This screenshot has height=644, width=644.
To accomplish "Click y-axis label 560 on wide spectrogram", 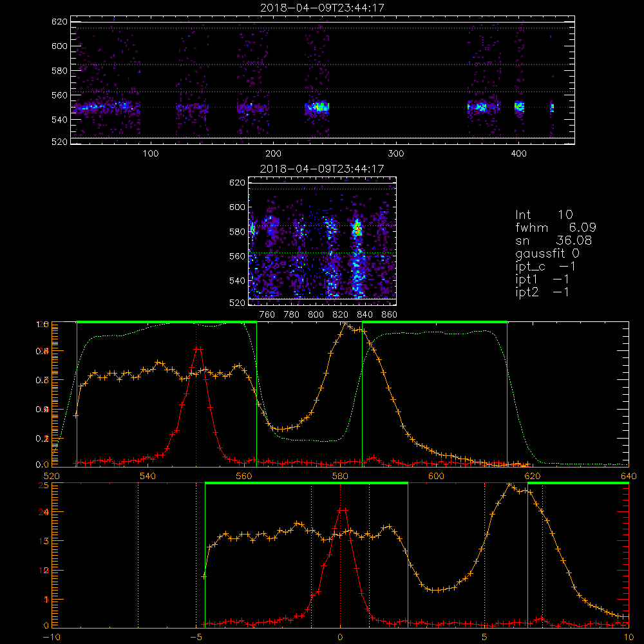I will pyautogui.click(x=59, y=95).
